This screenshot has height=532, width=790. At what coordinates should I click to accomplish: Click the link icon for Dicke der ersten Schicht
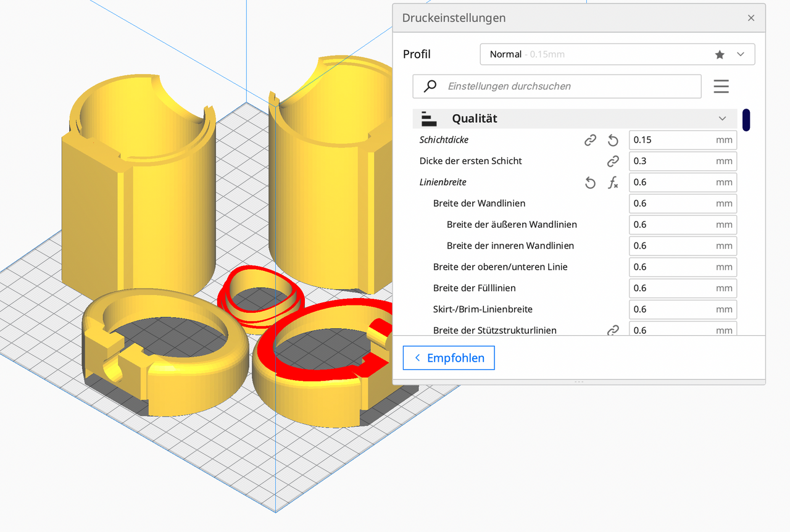(x=613, y=161)
